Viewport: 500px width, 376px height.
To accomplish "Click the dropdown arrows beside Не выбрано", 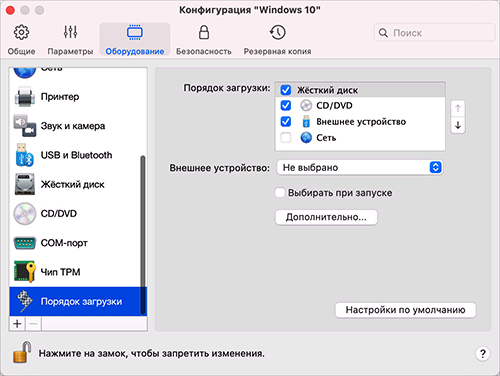I will pos(435,167).
